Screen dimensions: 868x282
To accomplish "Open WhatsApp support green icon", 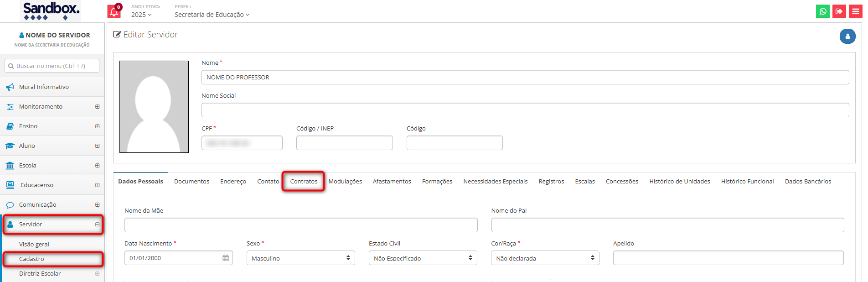I will click(x=823, y=11).
